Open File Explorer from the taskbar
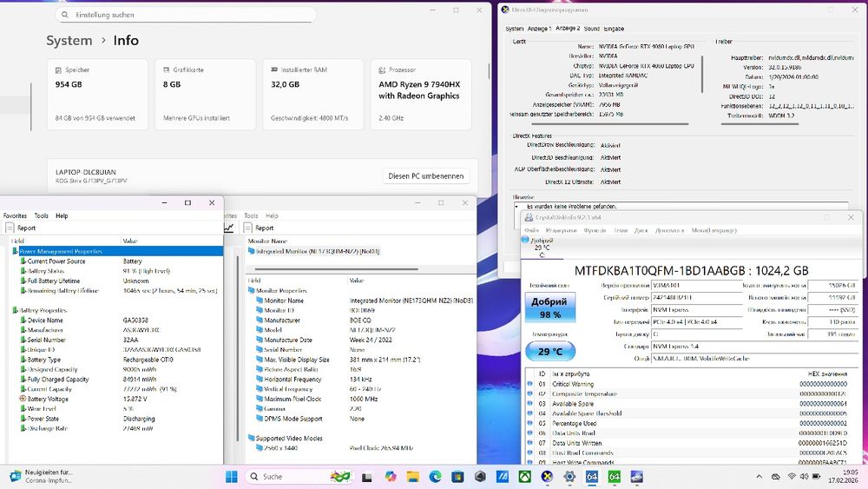 tap(412, 476)
